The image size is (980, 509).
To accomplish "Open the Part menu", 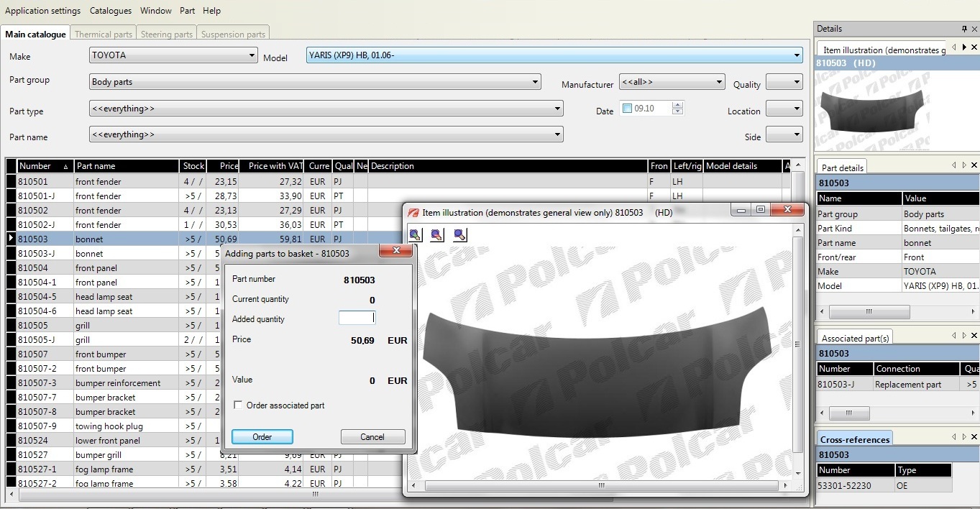I will (x=188, y=11).
